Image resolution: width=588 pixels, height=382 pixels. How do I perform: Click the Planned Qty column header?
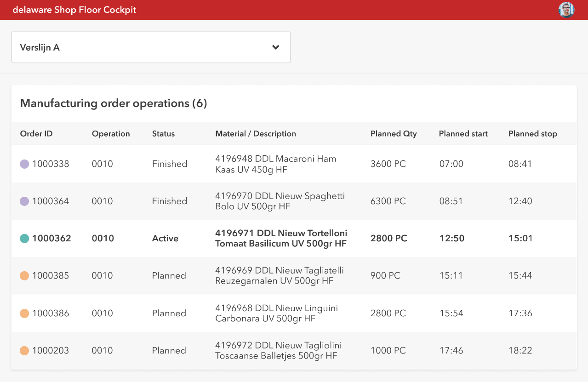[x=394, y=134]
